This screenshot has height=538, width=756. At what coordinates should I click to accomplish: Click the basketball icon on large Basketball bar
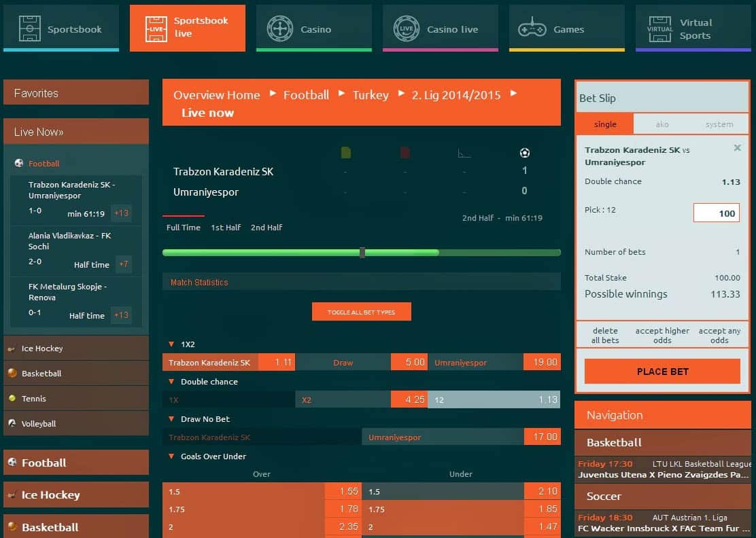tap(12, 526)
